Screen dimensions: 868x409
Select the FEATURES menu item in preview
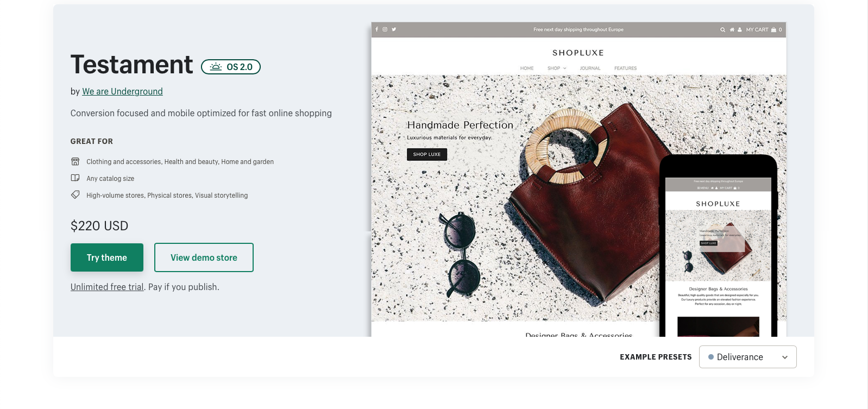625,68
